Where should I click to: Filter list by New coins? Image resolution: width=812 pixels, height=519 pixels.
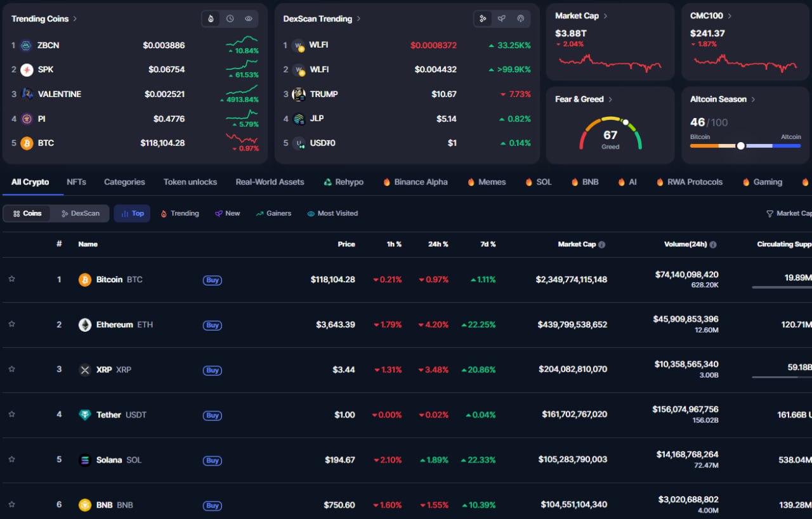pos(227,213)
